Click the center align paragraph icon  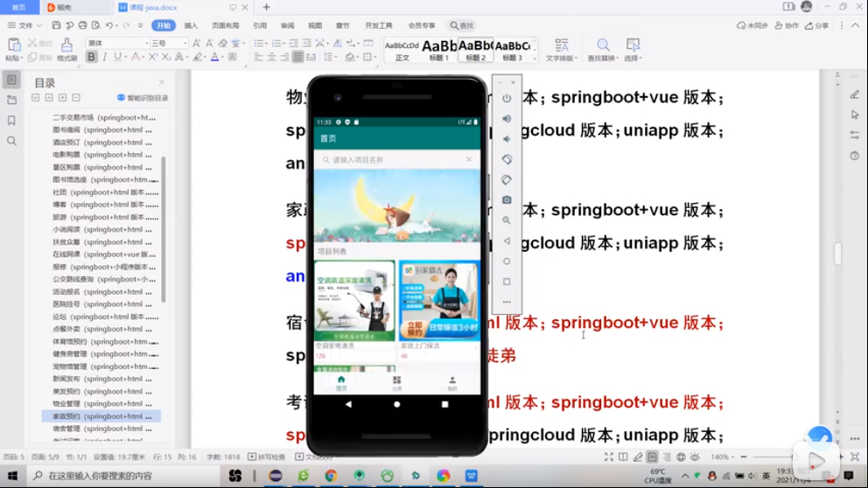(x=272, y=57)
